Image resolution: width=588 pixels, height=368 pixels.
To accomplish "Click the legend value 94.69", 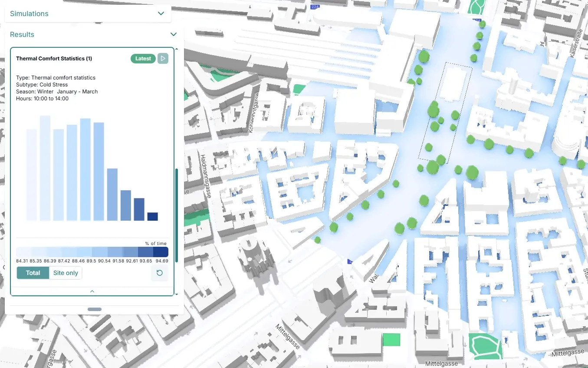I will pyautogui.click(x=162, y=261).
